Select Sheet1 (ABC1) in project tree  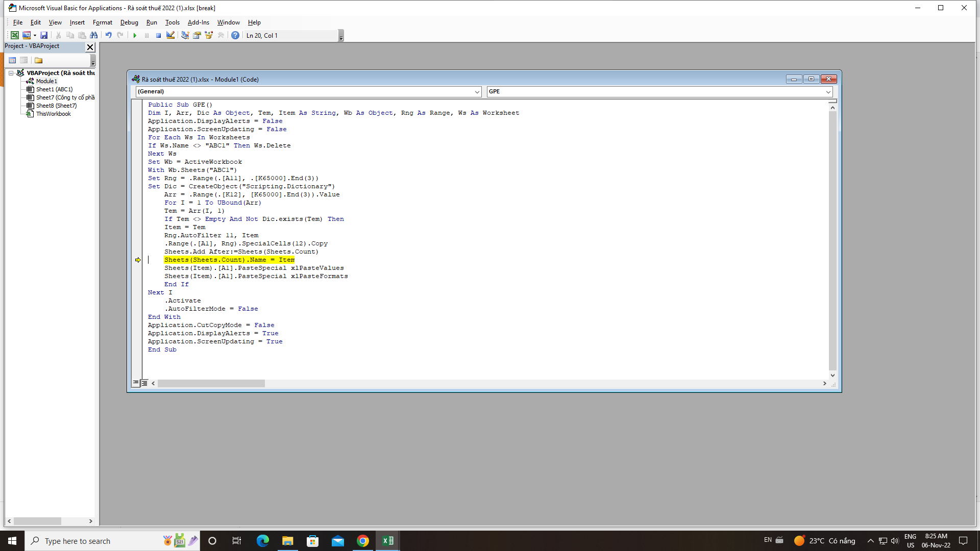[x=54, y=89]
